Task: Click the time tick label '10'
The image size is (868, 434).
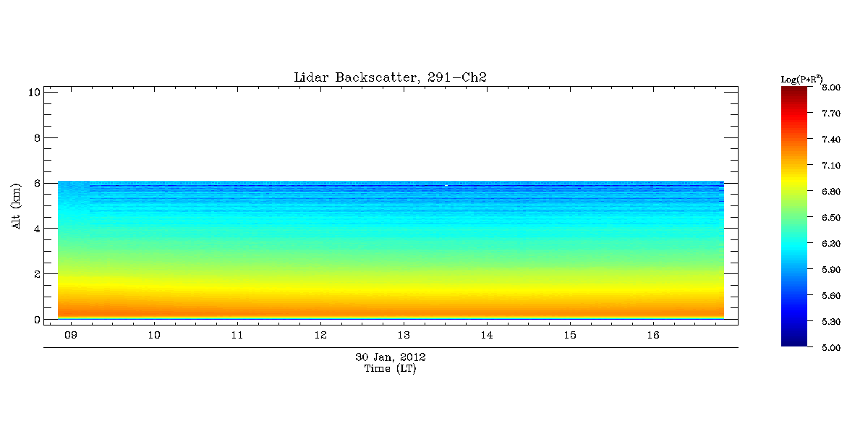Action: (154, 336)
